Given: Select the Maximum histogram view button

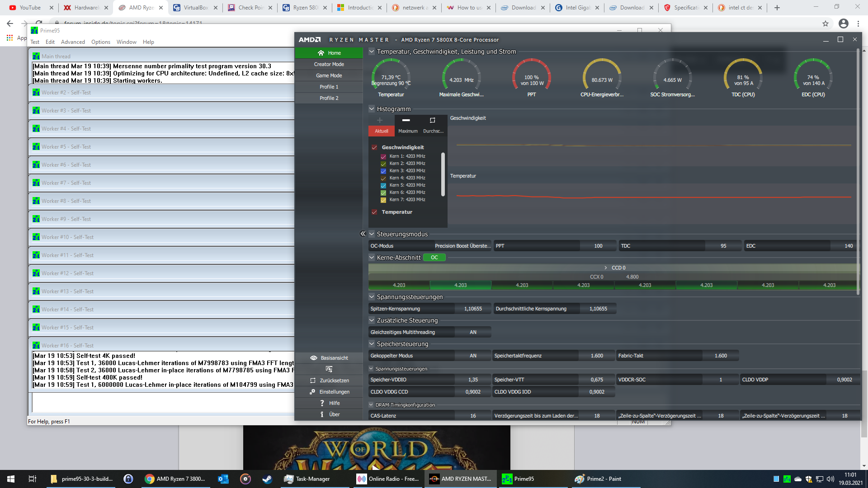Looking at the screenshot, I should click(407, 125).
